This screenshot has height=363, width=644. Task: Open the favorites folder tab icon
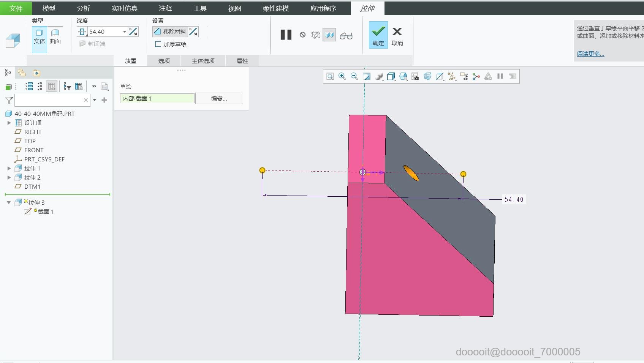pos(36,73)
